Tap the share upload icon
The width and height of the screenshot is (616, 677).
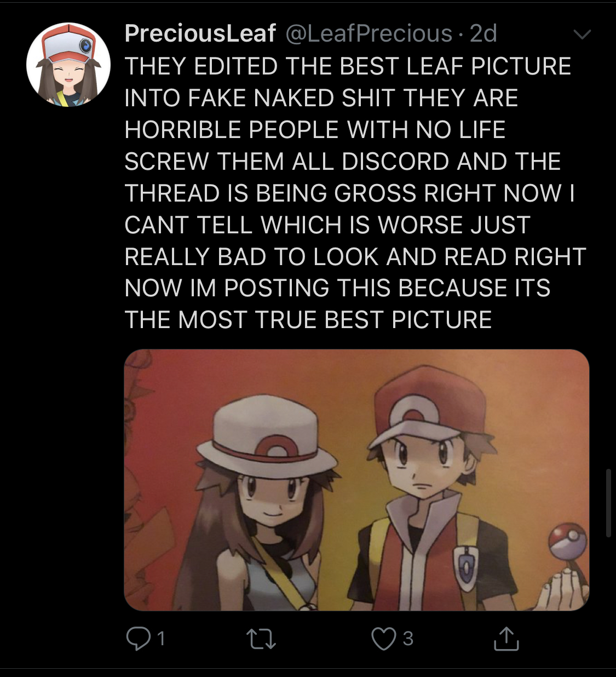point(506,639)
